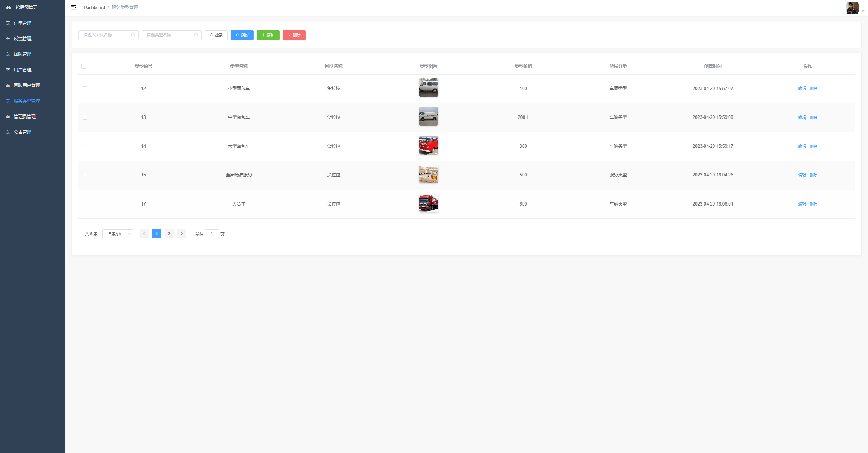Image resolution: width=868 pixels, height=453 pixels.
Task: Open 团队管理 in the sidebar
Action: [x=23, y=54]
